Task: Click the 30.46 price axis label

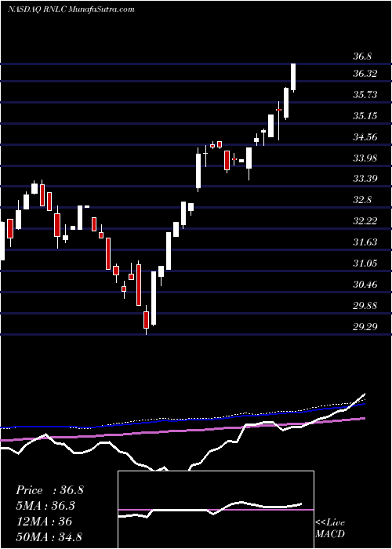Action: [365, 284]
